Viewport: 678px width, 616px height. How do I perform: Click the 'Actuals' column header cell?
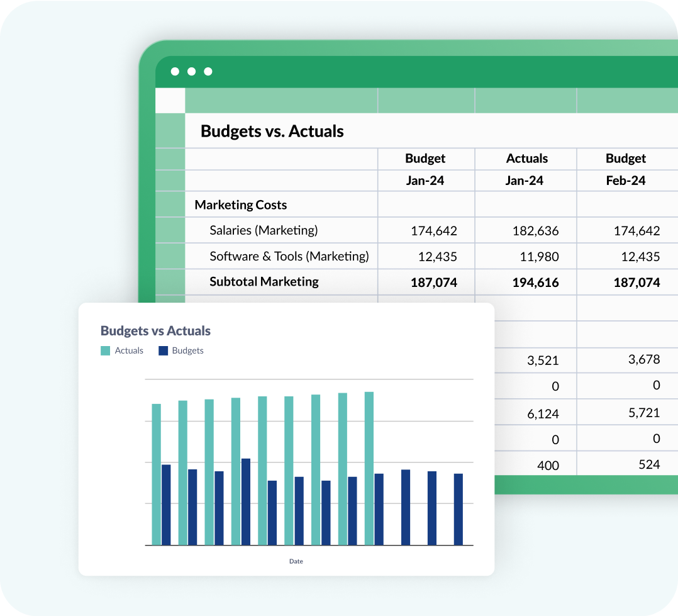click(x=526, y=159)
